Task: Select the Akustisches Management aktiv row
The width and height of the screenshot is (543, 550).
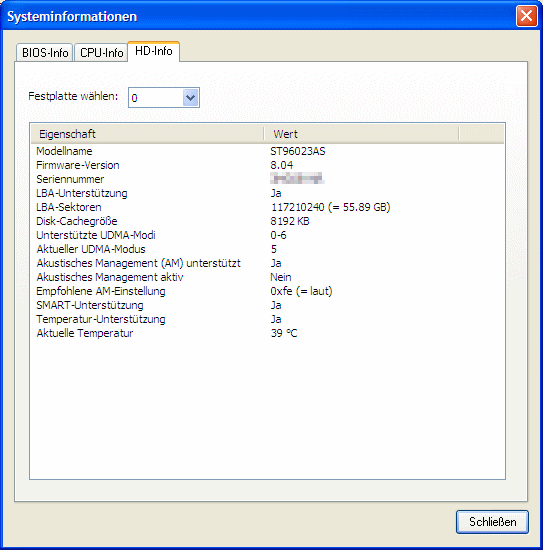Action: click(x=267, y=277)
